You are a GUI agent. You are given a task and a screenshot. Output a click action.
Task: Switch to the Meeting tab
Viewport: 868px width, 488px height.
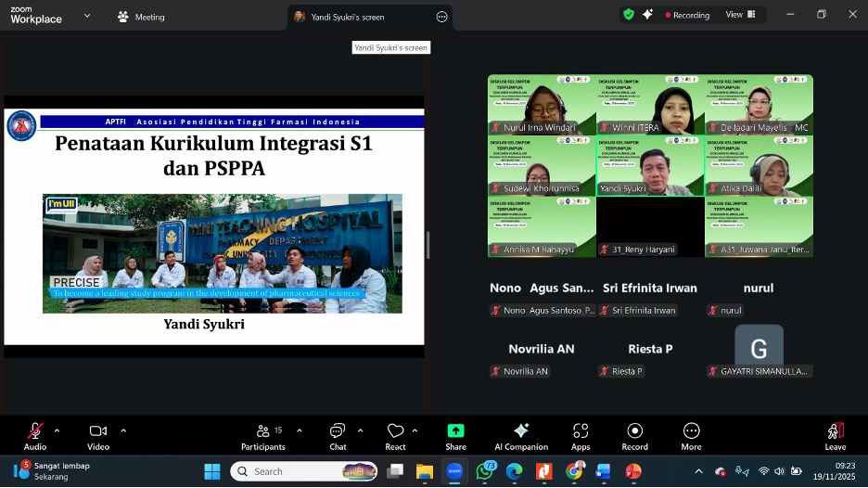click(x=141, y=17)
